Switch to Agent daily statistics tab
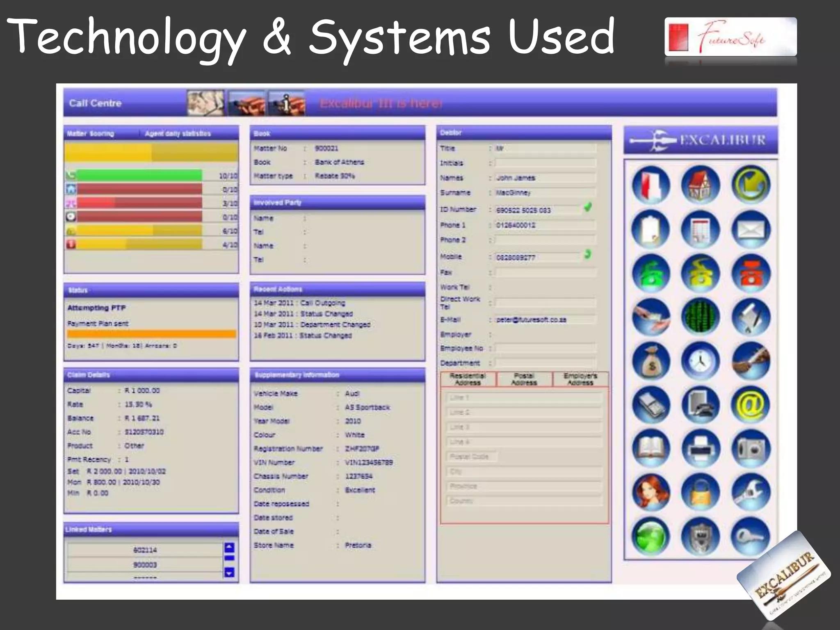The image size is (840, 630). point(178,134)
